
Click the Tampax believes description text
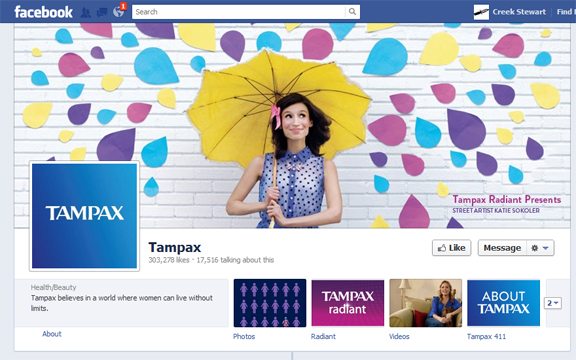(x=122, y=303)
